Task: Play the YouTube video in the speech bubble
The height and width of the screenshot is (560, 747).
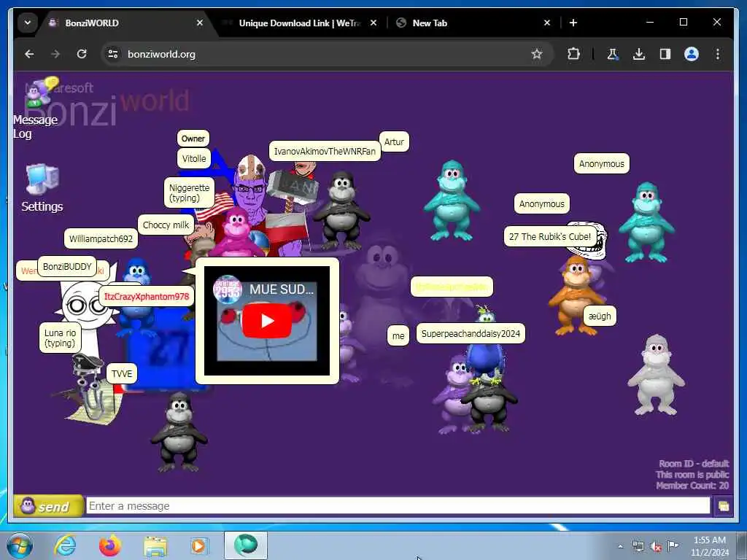Action: (x=267, y=321)
